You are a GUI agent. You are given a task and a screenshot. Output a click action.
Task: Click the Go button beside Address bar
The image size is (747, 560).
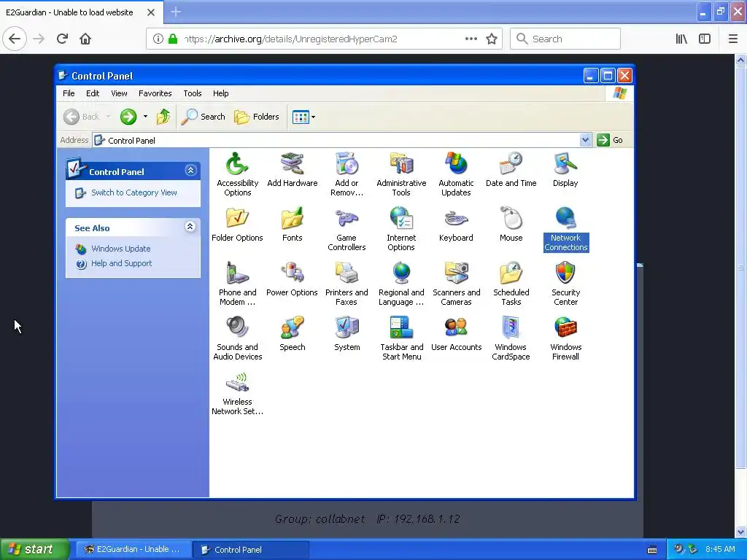click(610, 140)
